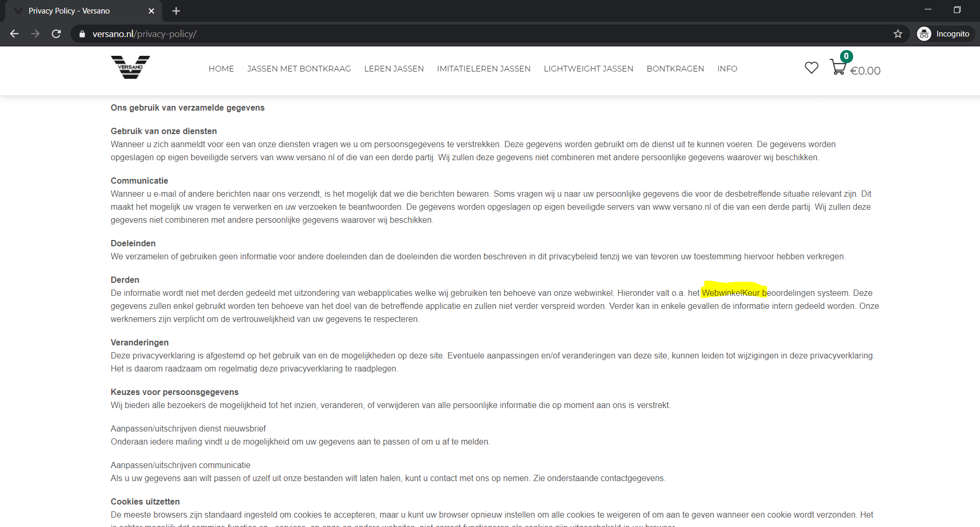Open the INFO menu
Image resolution: width=980 pixels, height=527 pixels.
click(x=727, y=69)
